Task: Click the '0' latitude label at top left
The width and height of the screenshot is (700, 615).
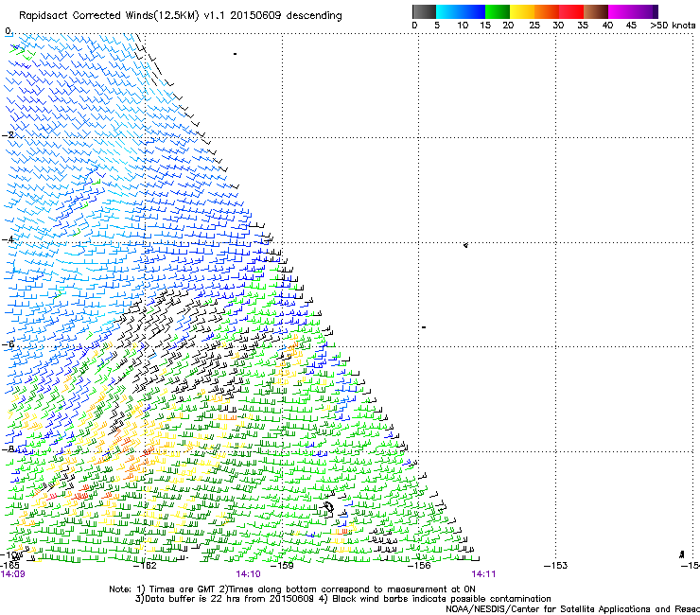Action: tap(9, 31)
